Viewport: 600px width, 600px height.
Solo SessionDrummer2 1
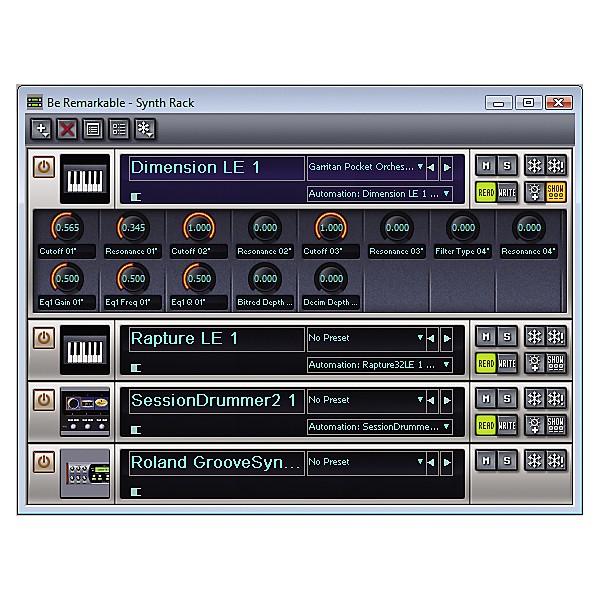coord(507,399)
